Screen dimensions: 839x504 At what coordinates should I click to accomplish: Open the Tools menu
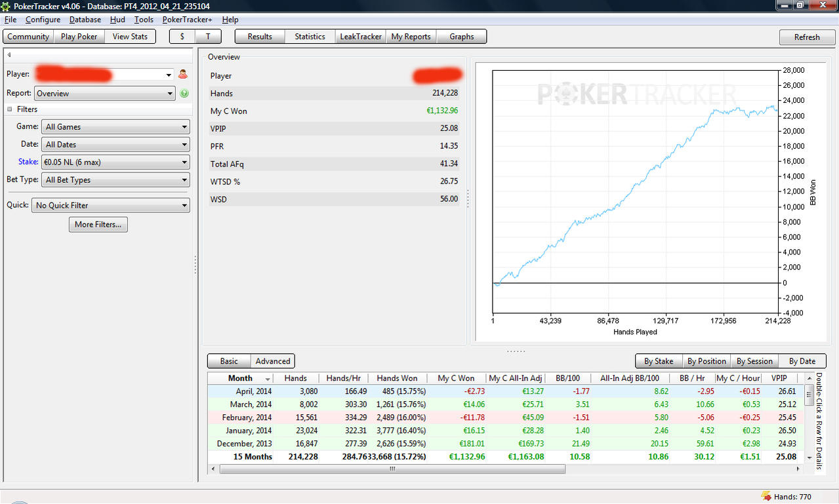coord(144,20)
